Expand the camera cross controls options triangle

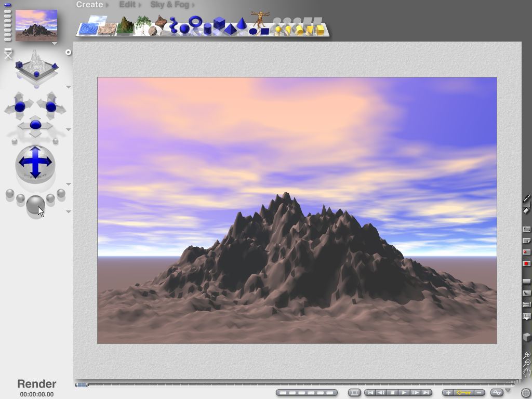point(69,129)
